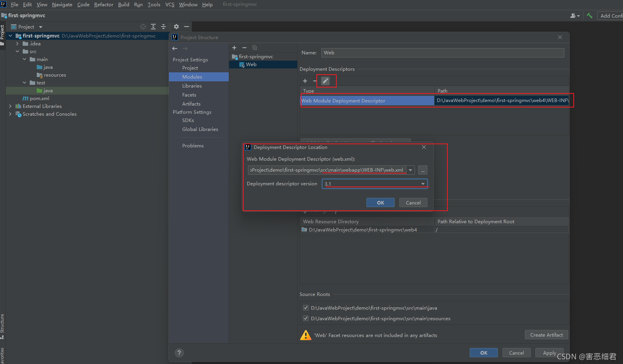Add a new module with plus icon

(234, 48)
